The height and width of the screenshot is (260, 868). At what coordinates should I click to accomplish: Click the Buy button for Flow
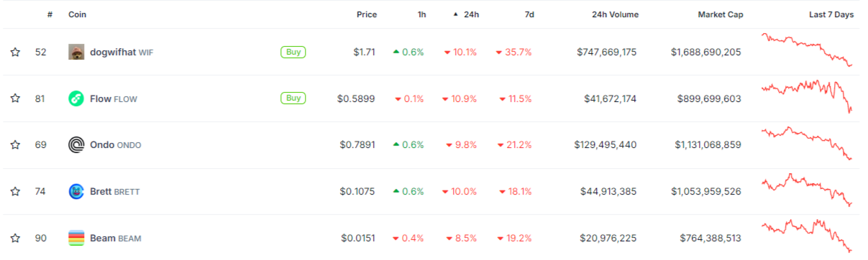[x=293, y=98]
